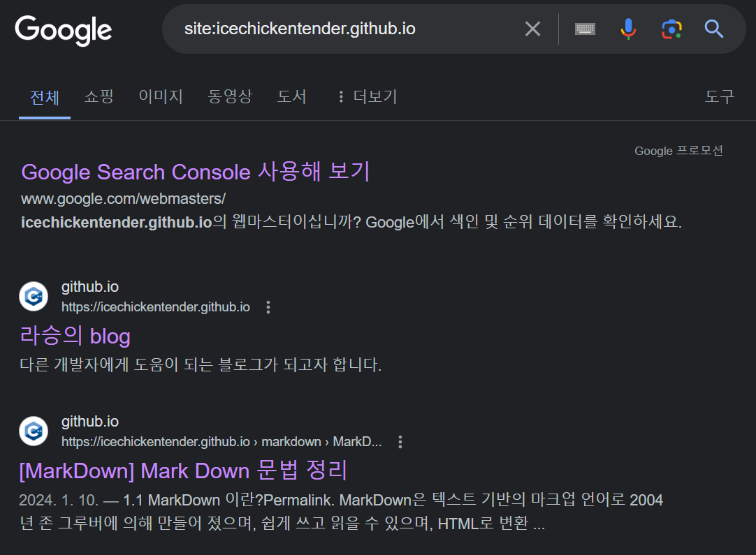756x555 pixels.
Task: Click https://icechickentender.github.io URL of first result
Action: [156, 307]
